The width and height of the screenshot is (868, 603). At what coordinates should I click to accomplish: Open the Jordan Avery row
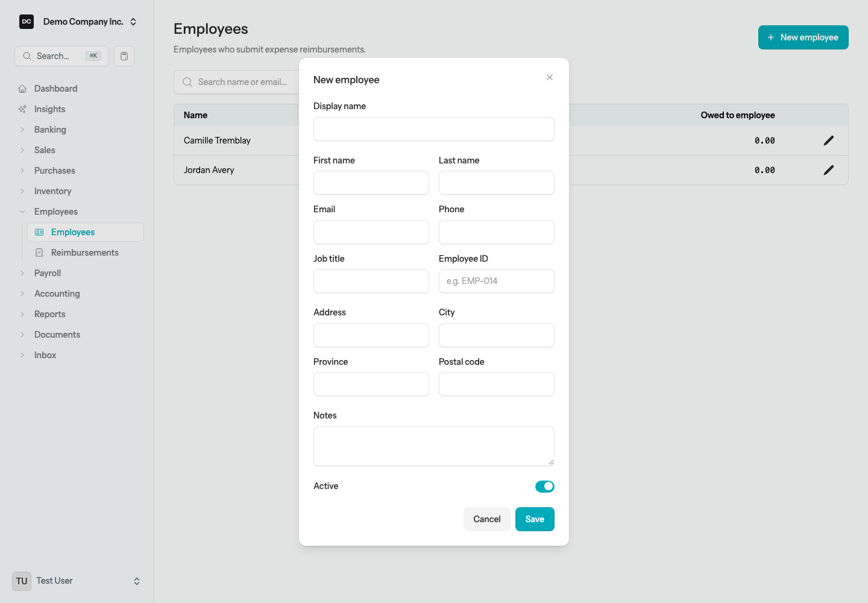(x=511, y=170)
